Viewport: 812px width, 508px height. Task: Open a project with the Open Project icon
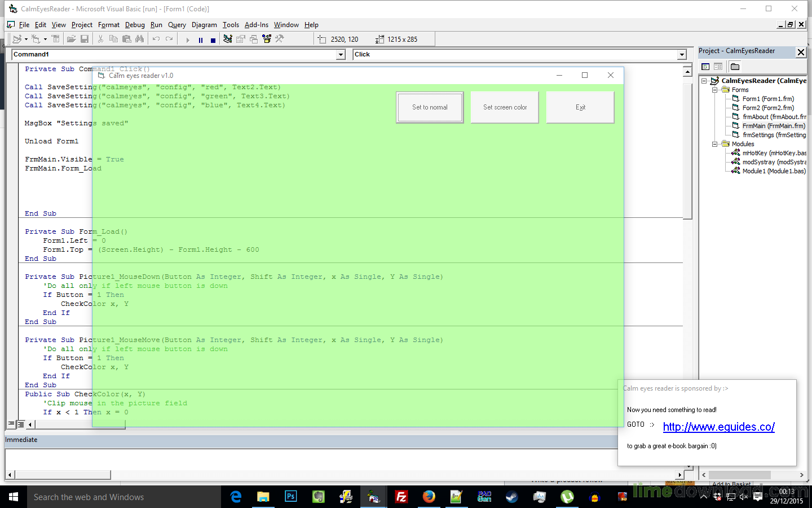[71, 38]
